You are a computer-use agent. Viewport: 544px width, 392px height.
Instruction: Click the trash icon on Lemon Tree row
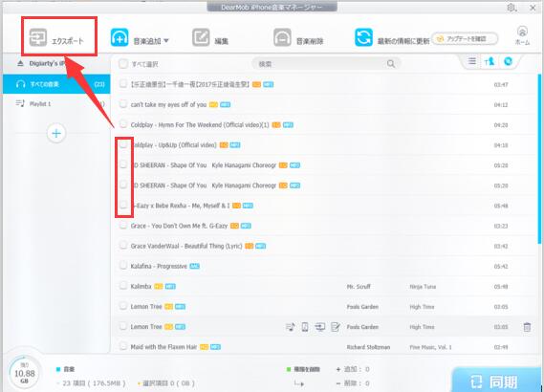point(527,327)
